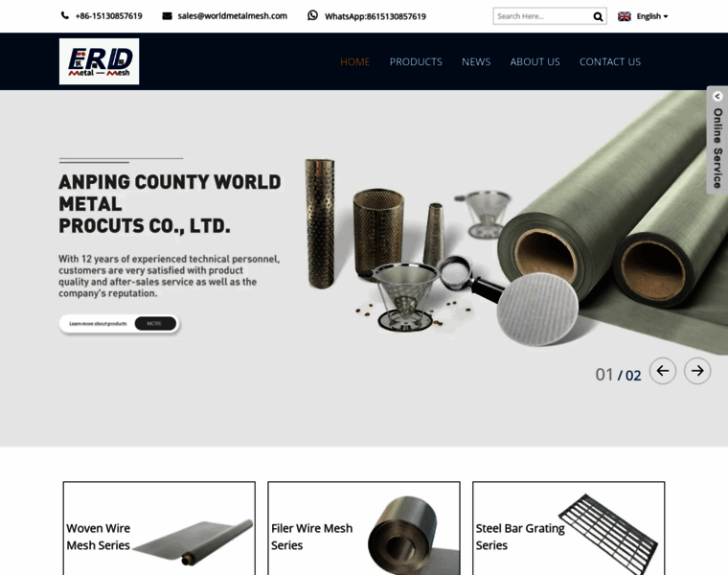Open Steel Bar Grating Series card
Image resolution: width=728 pixels, height=575 pixels.
tap(569, 529)
